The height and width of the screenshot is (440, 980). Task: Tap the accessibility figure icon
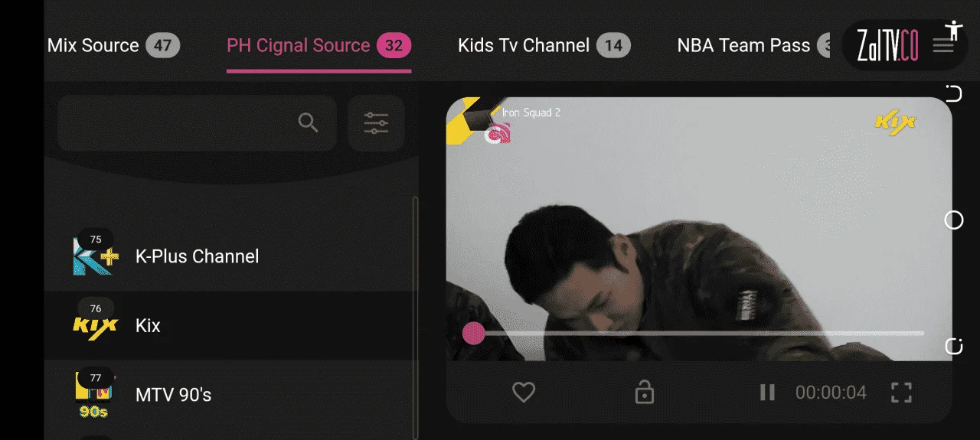click(x=953, y=29)
